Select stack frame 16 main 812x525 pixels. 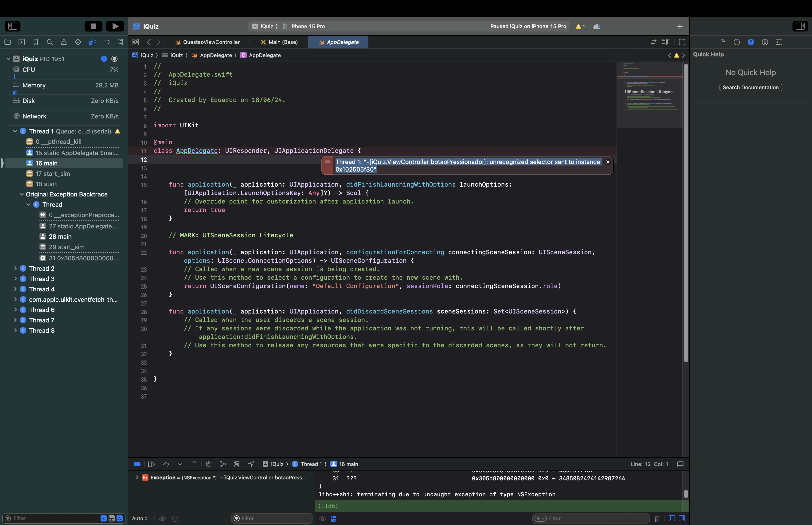point(64,163)
